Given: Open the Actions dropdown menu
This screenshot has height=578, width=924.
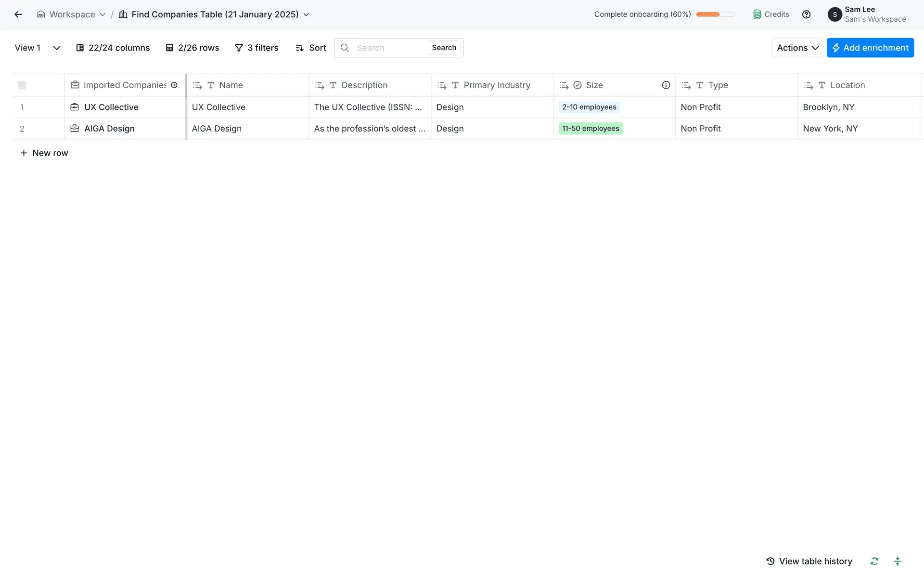Looking at the screenshot, I should coord(797,48).
